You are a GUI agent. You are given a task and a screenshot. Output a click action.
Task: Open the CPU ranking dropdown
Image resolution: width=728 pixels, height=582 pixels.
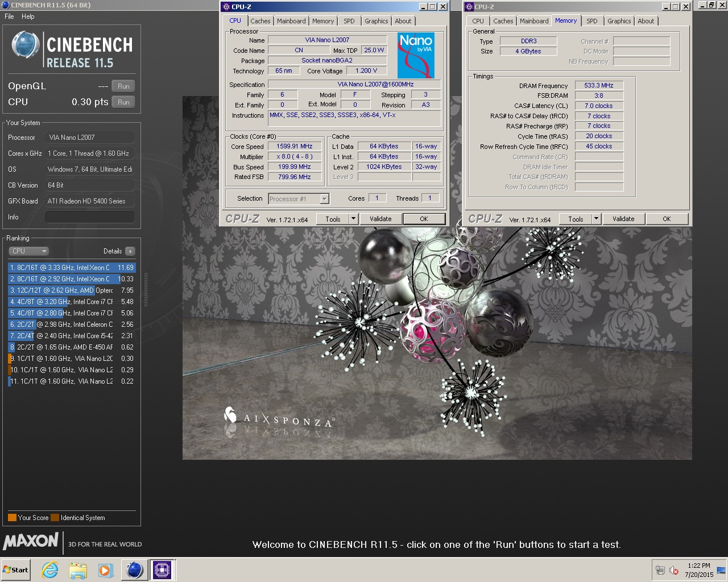coord(28,251)
